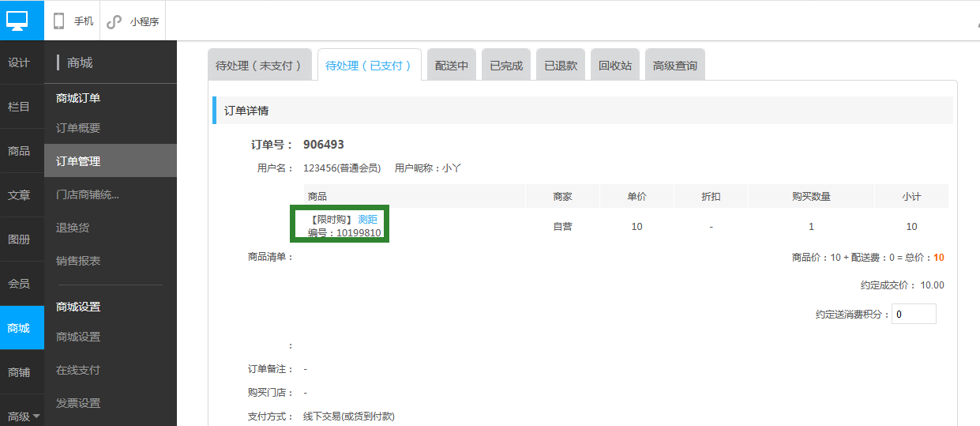
Task: Go to the 商品 sidebar section
Action: click(19, 151)
